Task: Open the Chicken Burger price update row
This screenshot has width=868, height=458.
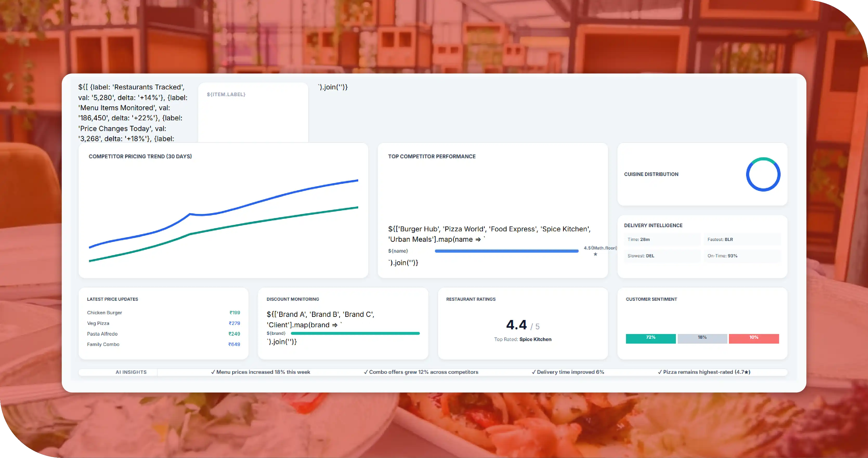Action: [164, 313]
